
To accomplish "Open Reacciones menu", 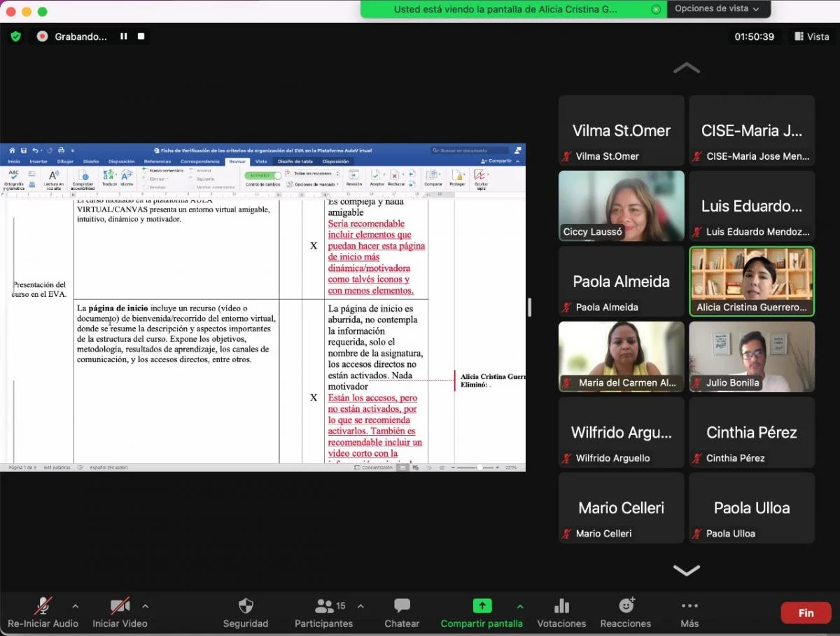I will 626,613.
